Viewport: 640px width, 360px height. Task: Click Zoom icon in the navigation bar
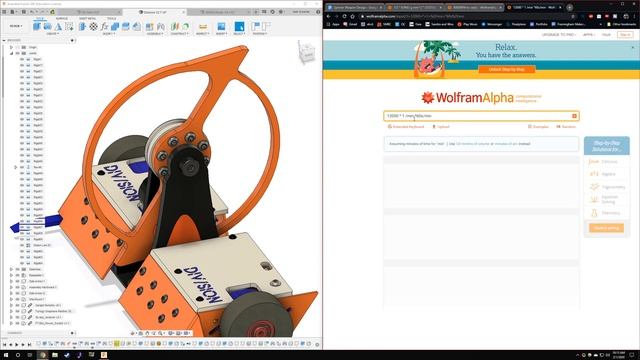coord(154,333)
